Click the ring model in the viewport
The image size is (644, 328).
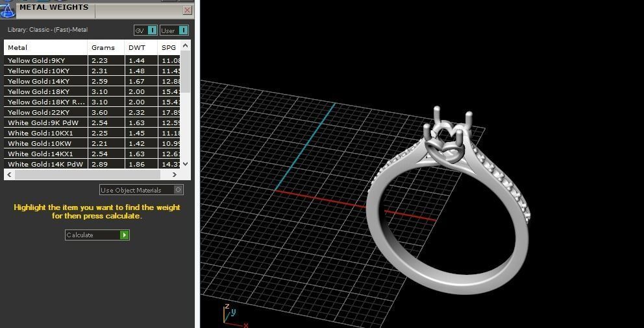(448, 201)
